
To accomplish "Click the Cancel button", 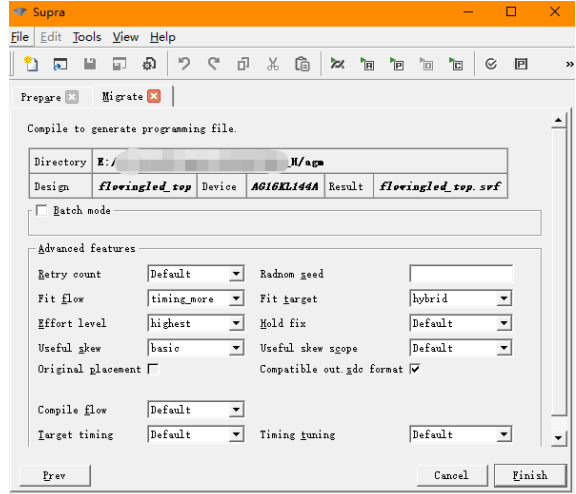I will pos(451,475).
